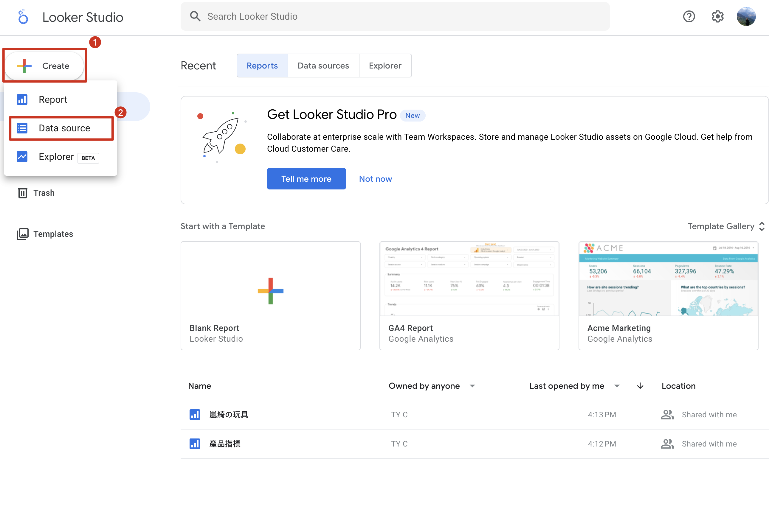Reverse sort order with the down arrow

coord(640,386)
